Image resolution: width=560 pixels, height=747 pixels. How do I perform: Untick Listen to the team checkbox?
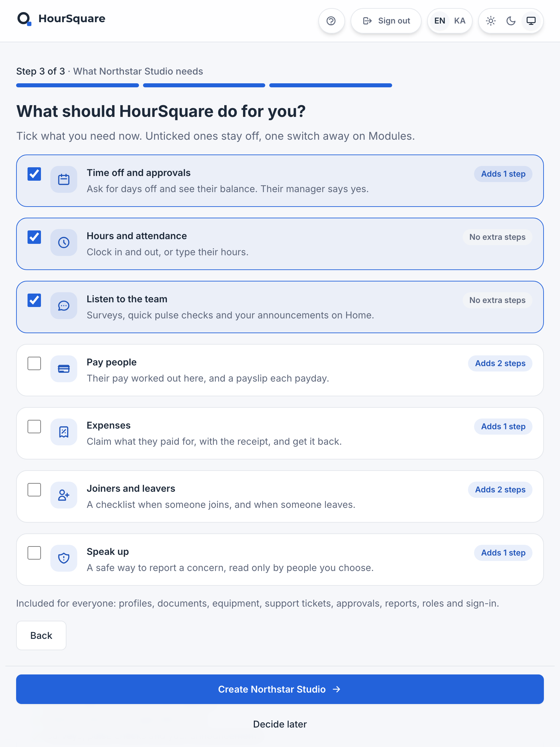coord(34,300)
